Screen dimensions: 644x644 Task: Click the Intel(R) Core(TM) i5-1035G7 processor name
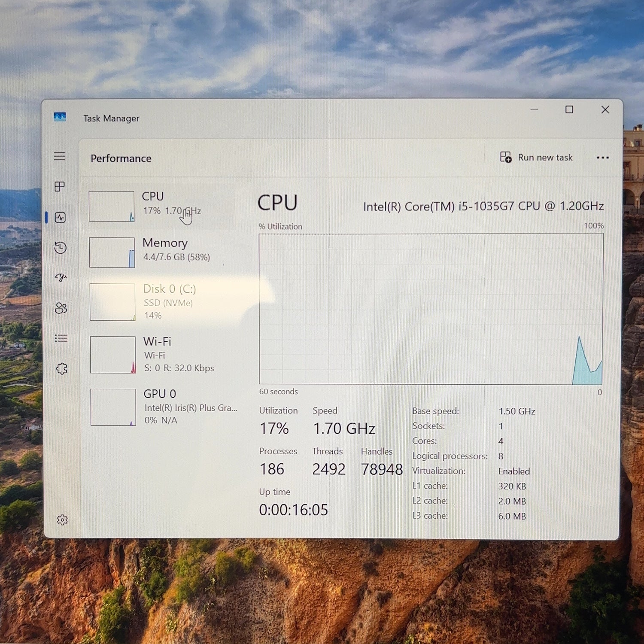point(483,207)
